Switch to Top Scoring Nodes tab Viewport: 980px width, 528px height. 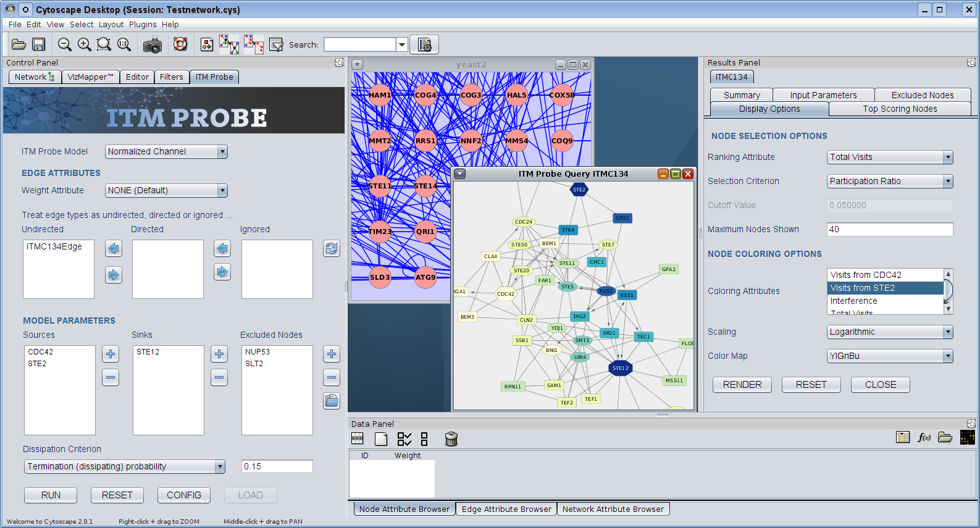900,109
